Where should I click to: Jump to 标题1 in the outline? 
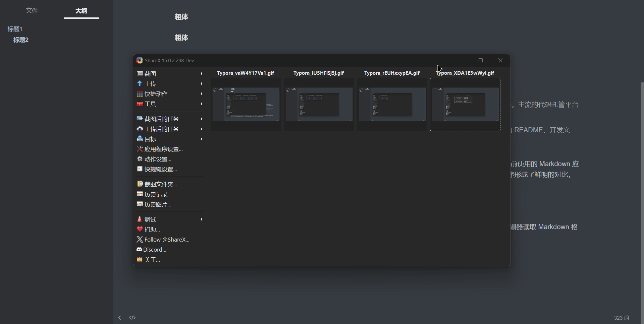(15, 29)
